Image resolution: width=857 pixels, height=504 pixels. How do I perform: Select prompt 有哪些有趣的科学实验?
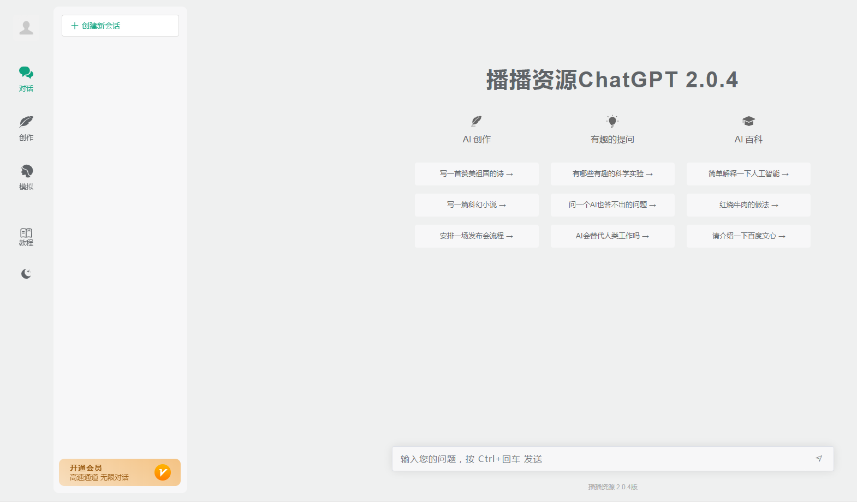click(612, 174)
